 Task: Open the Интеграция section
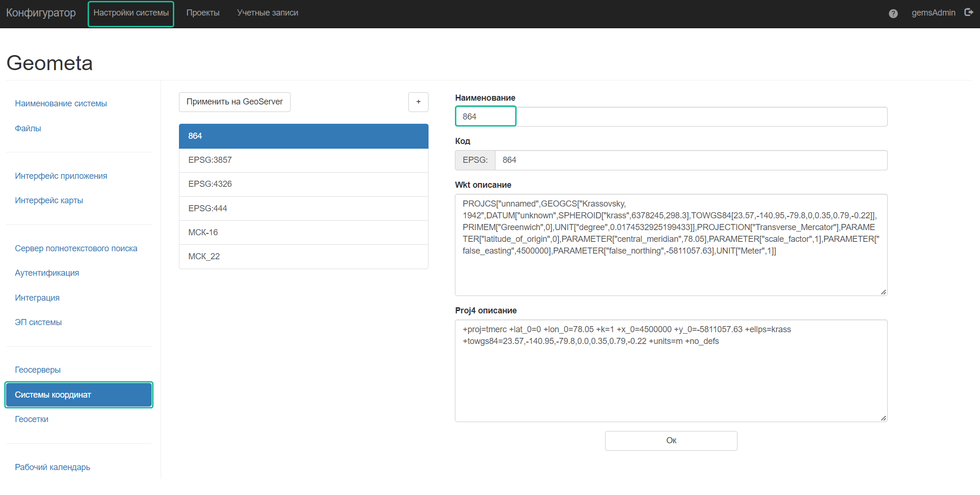tap(37, 298)
